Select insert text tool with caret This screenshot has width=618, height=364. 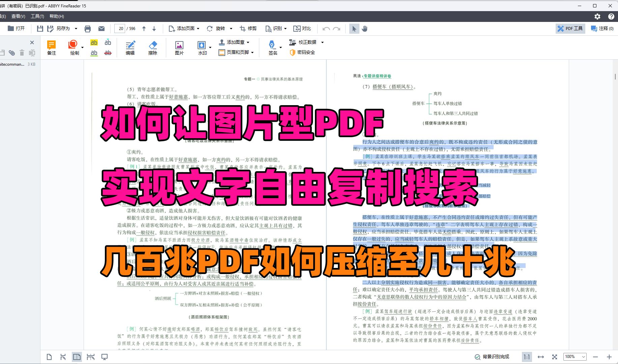pyautogui.click(x=108, y=42)
